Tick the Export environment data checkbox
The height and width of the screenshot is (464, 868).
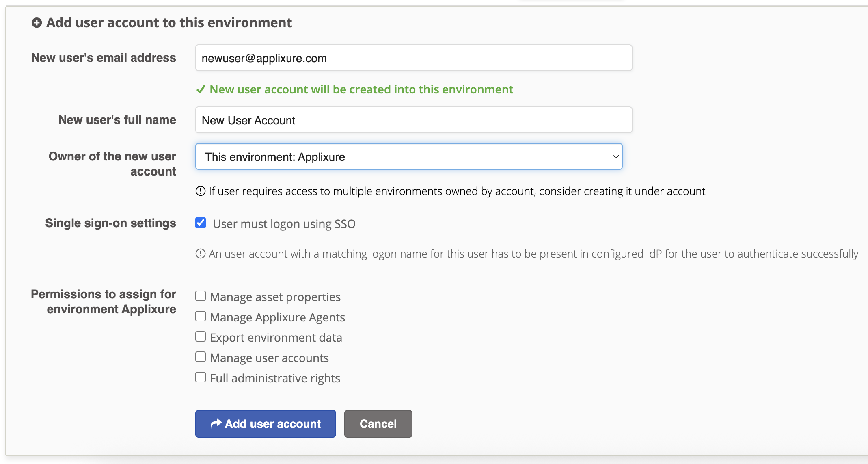[x=201, y=336]
